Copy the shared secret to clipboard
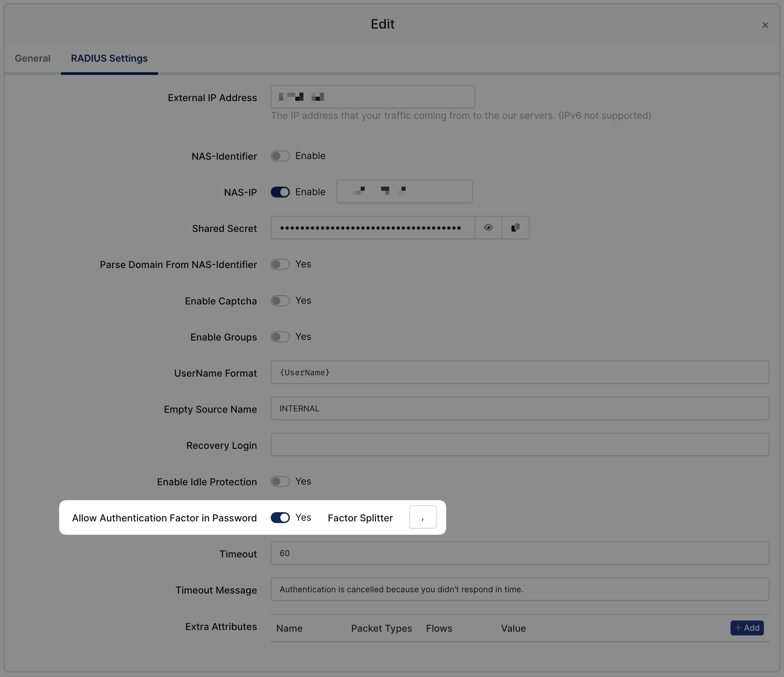Viewport: 784px width, 677px height. 515,227
